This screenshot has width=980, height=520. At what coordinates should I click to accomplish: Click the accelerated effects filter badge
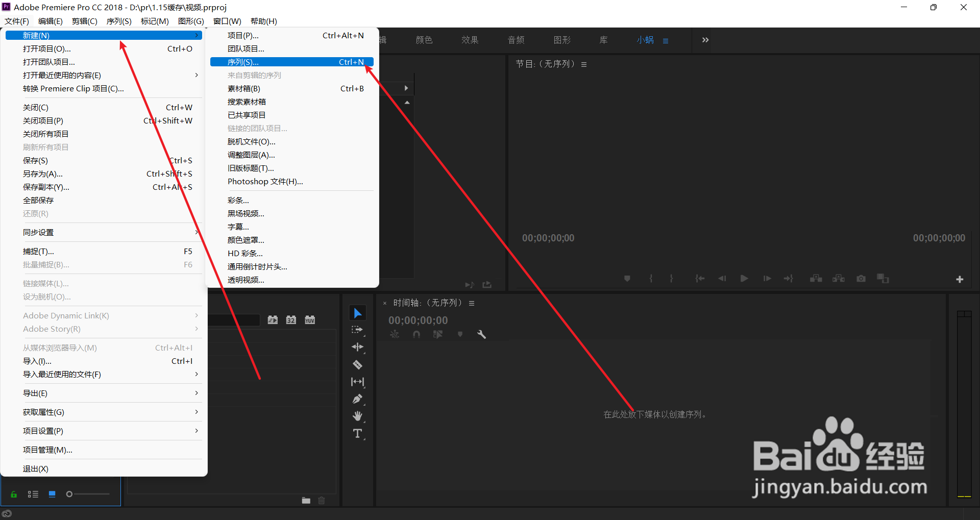coord(273,320)
